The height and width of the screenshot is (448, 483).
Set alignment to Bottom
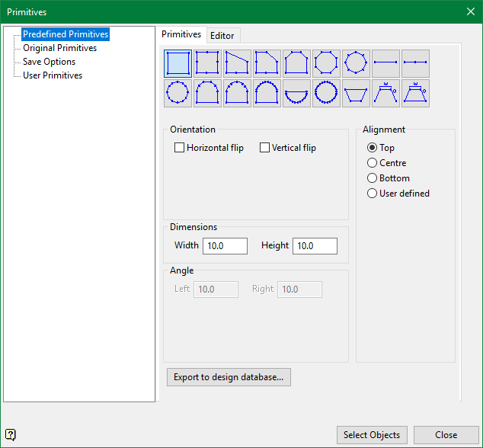coord(373,178)
